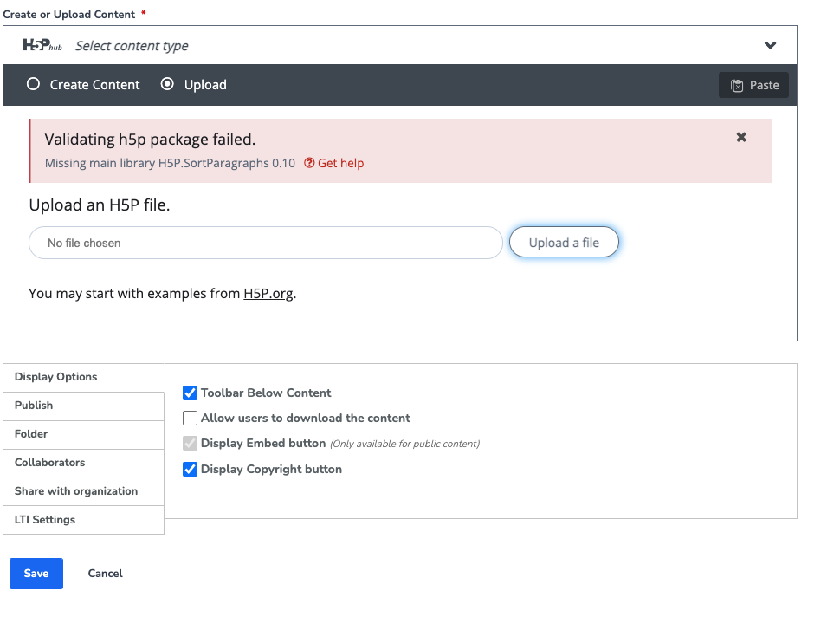Viewport: 840px width, 617px height.
Task: Uncheck Toolbar Below Content checkbox
Action: tap(190, 393)
